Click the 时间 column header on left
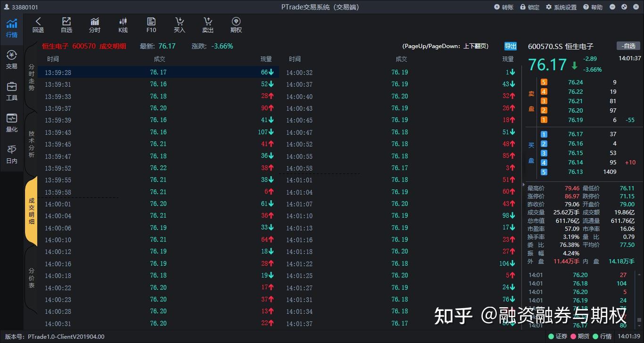 coord(53,59)
